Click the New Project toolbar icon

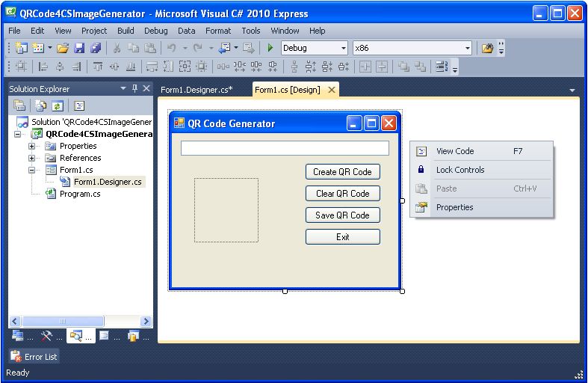pyautogui.click(x=21, y=48)
